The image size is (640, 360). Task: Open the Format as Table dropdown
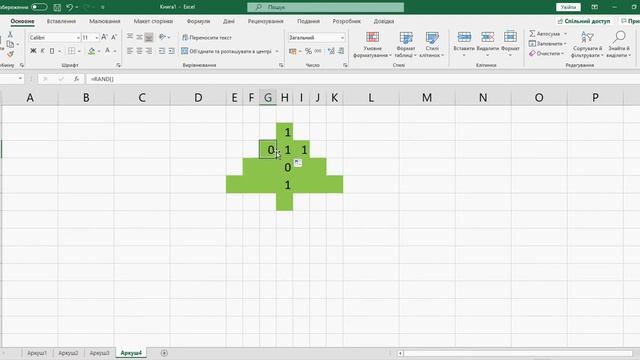coord(406,45)
